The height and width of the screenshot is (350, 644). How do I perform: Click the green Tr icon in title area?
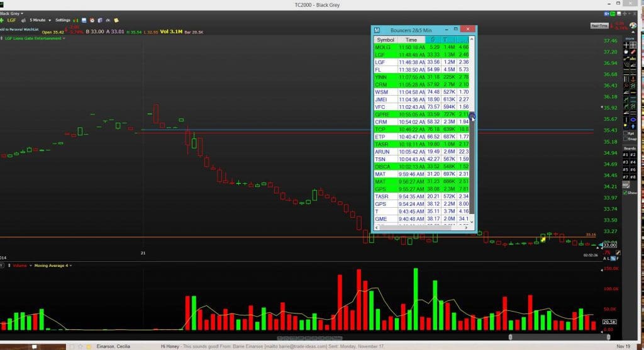(x=613, y=14)
